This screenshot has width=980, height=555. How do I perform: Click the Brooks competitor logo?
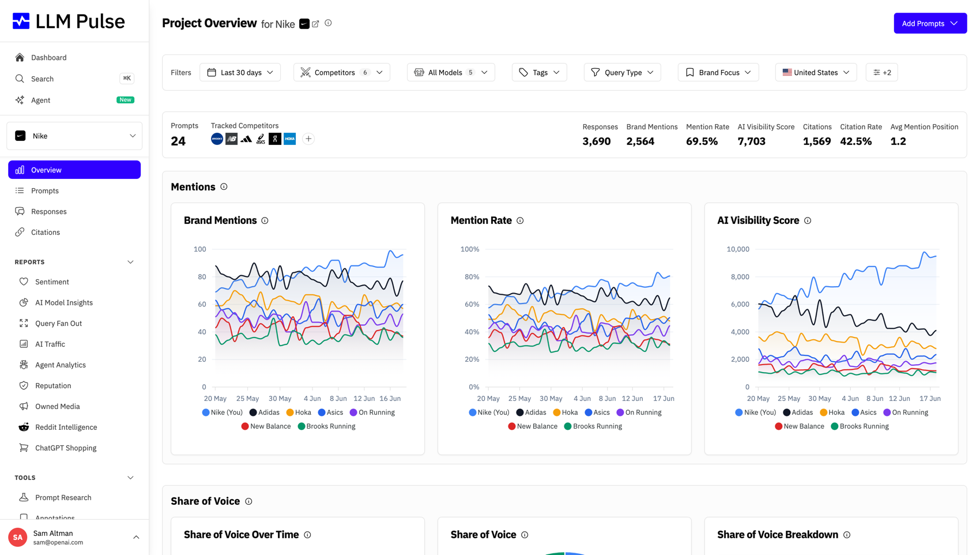tap(217, 138)
